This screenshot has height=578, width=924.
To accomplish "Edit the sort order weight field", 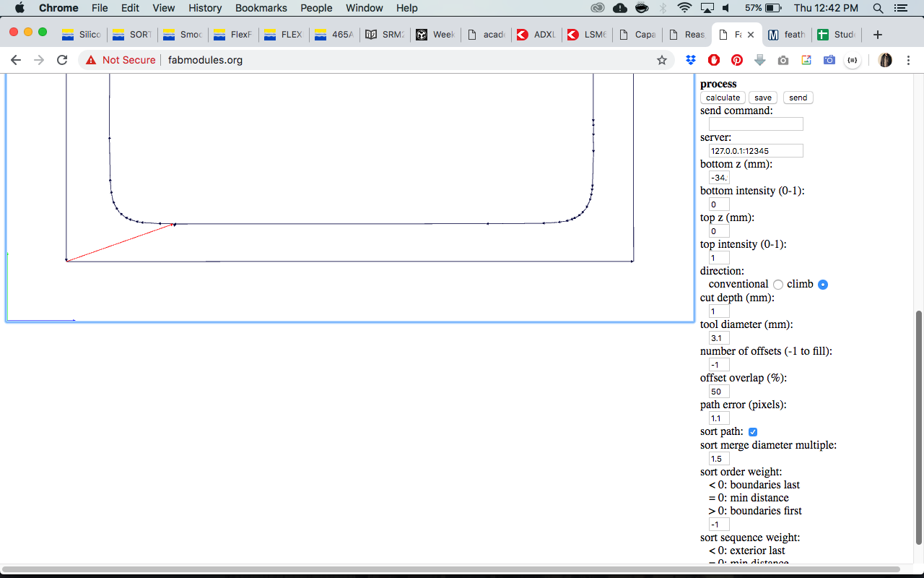I will point(719,525).
